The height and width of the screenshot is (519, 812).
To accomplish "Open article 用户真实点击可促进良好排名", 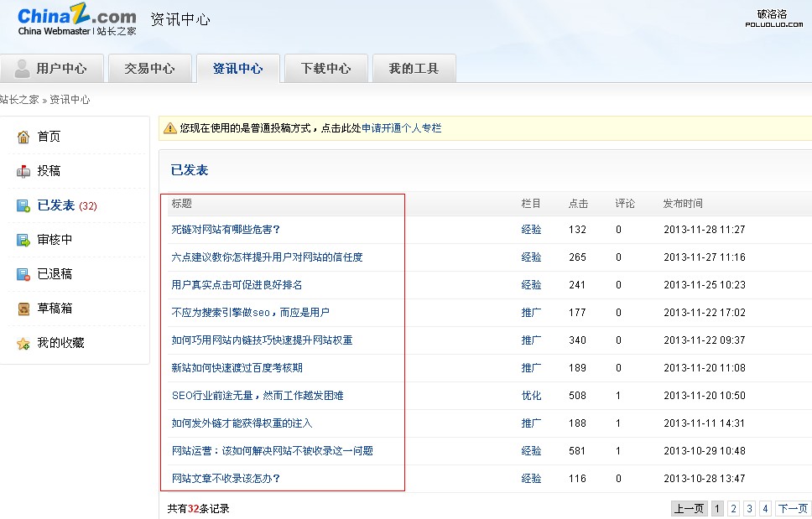I will pos(237,285).
